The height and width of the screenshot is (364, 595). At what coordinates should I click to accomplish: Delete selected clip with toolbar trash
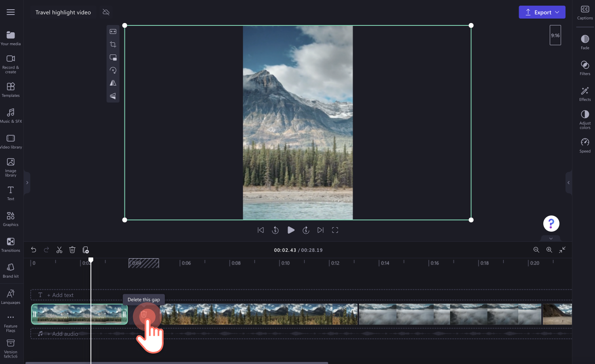click(x=72, y=250)
